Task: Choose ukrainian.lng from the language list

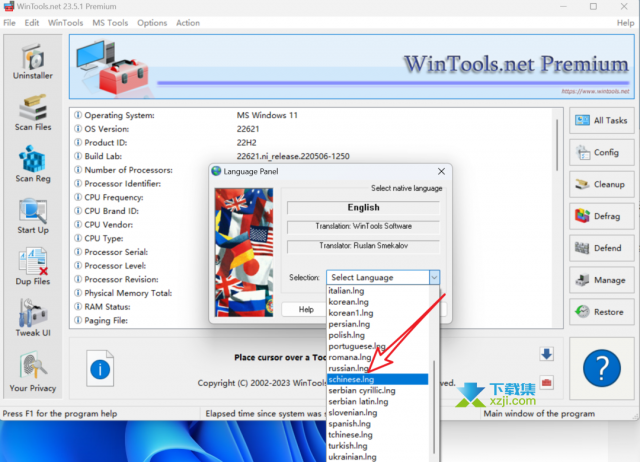Action: coord(378,457)
